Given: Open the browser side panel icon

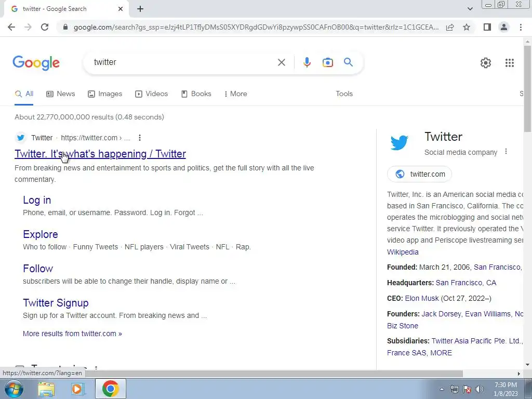Looking at the screenshot, I should click(x=487, y=27).
